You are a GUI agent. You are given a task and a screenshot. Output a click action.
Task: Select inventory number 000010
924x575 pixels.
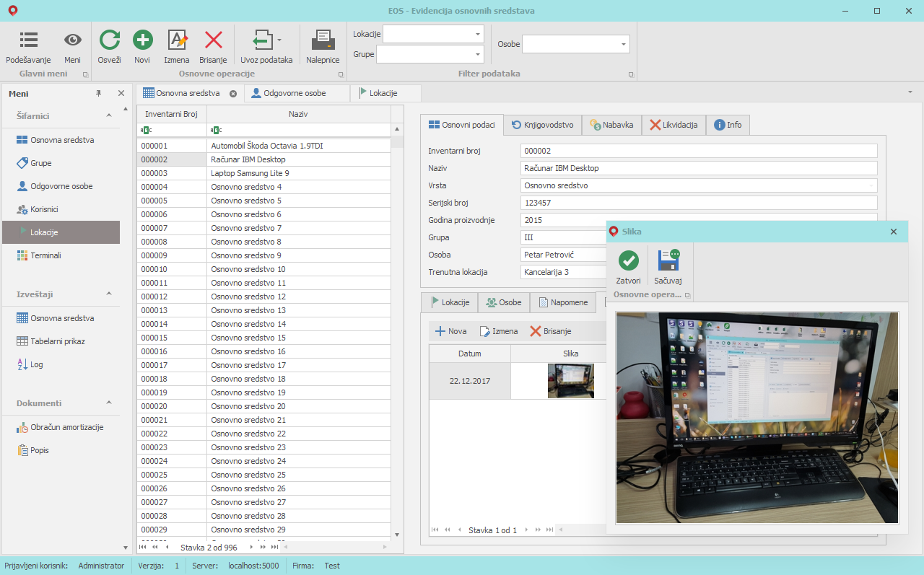[172, 269]
